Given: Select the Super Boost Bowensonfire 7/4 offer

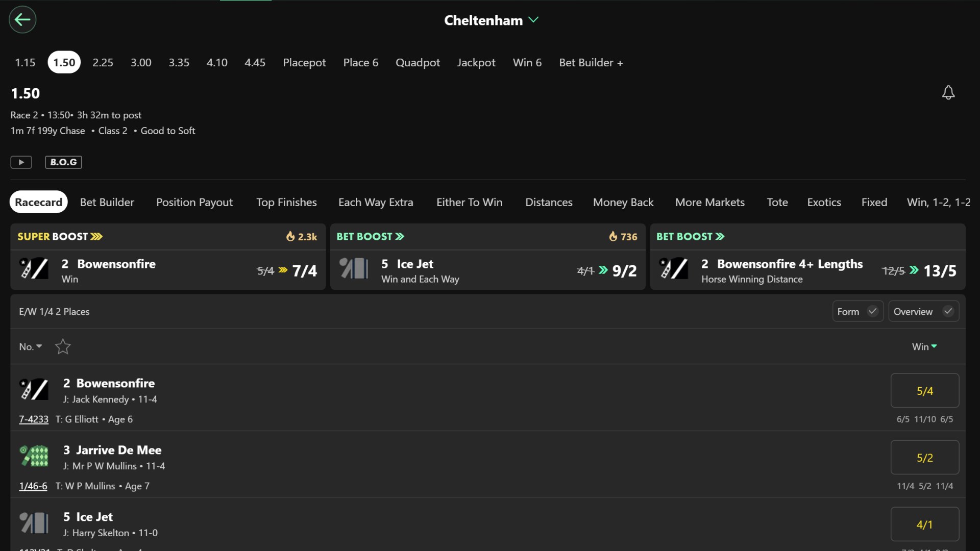Looking at the screenshot, I should point(168,270).
